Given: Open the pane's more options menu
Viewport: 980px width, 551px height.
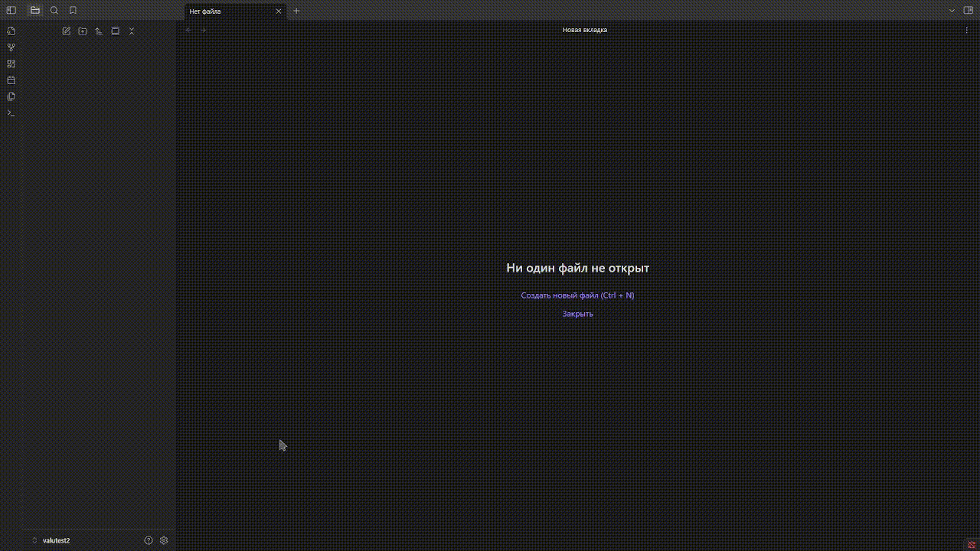Looking at the screenshot, I should pyautogui.click(x=967, y=30).
